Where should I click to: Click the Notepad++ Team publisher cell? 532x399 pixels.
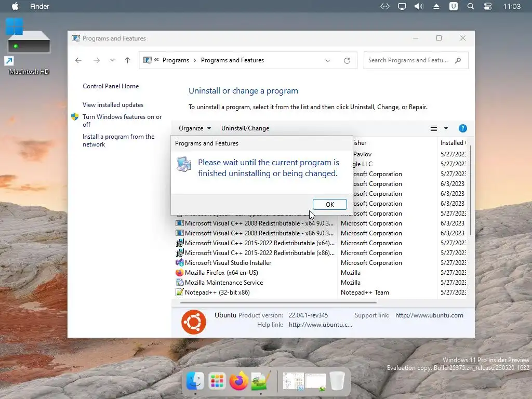365,292
